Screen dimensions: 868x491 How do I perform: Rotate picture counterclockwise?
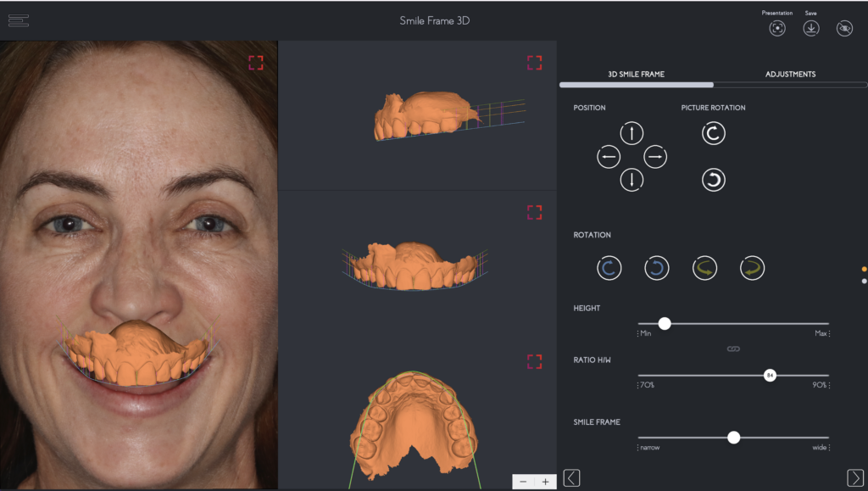(714, 180)
